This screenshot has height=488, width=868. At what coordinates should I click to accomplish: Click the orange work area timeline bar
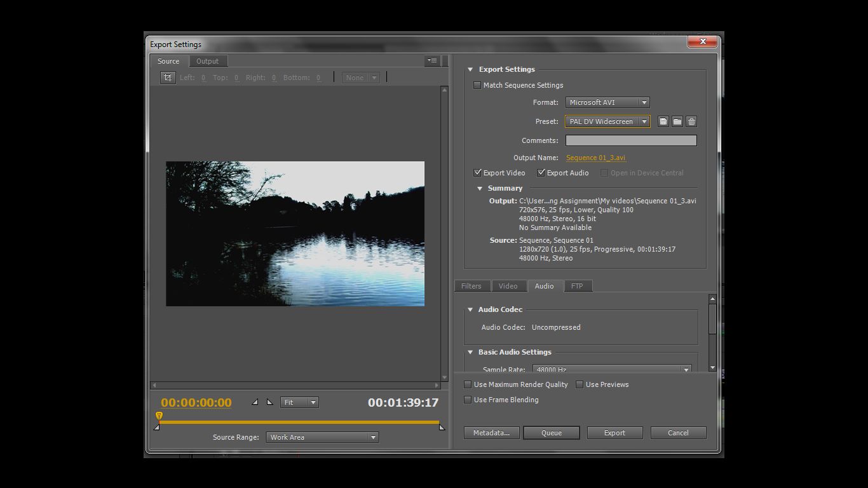[x=299, y=422]
